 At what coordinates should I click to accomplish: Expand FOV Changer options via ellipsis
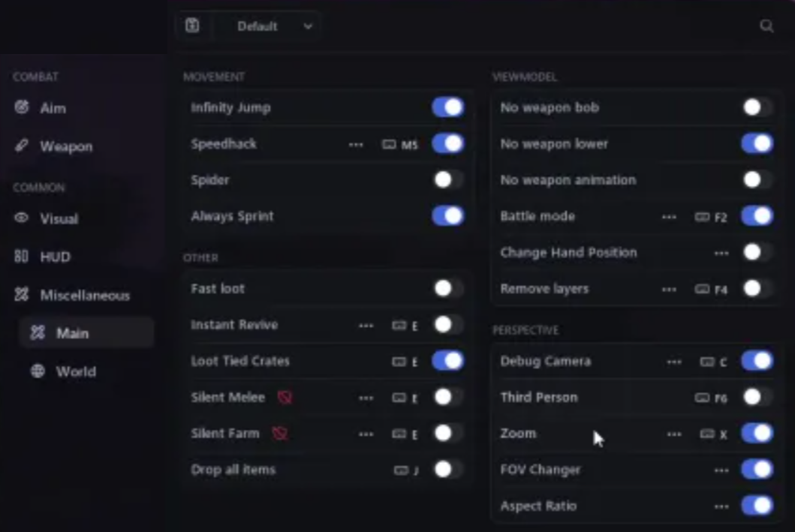tap(721, 470)
